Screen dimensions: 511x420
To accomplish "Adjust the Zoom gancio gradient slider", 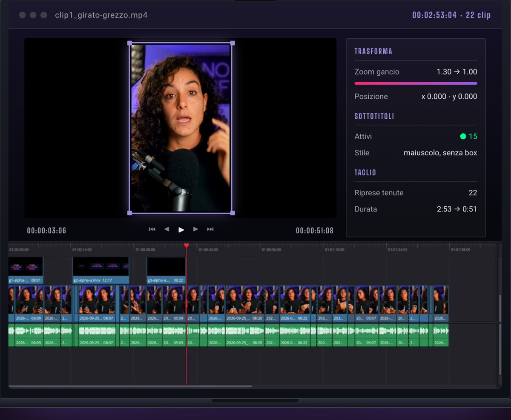I will tap(416, 83).
